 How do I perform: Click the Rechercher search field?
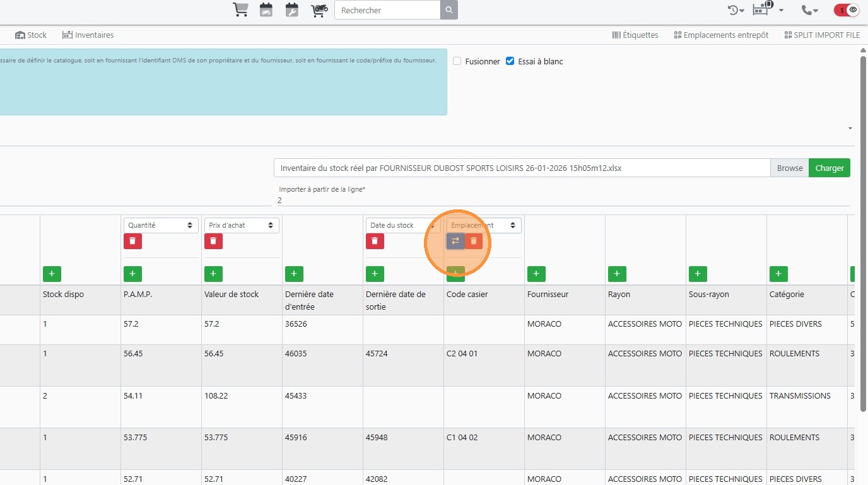(387, 10)
